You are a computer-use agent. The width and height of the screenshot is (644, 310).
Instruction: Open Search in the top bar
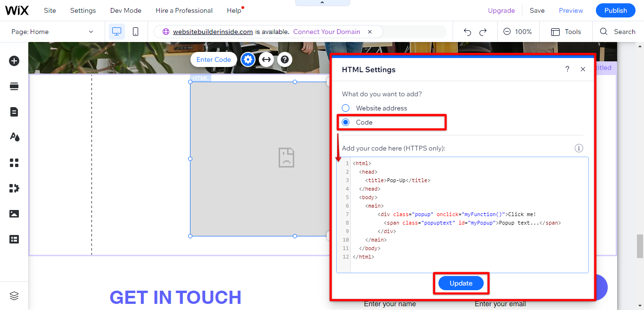pos(618,32)
